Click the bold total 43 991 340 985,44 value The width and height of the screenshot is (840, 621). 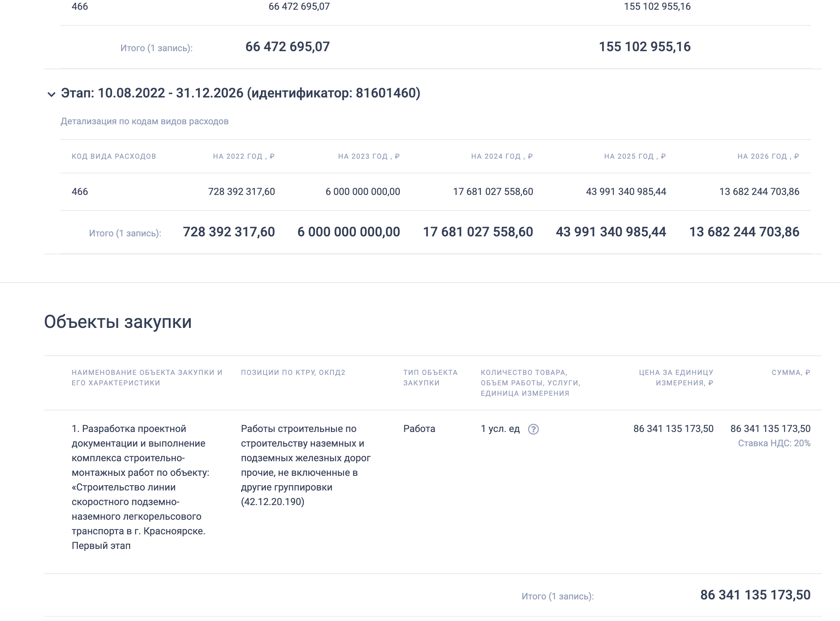[x=610, y=232]
